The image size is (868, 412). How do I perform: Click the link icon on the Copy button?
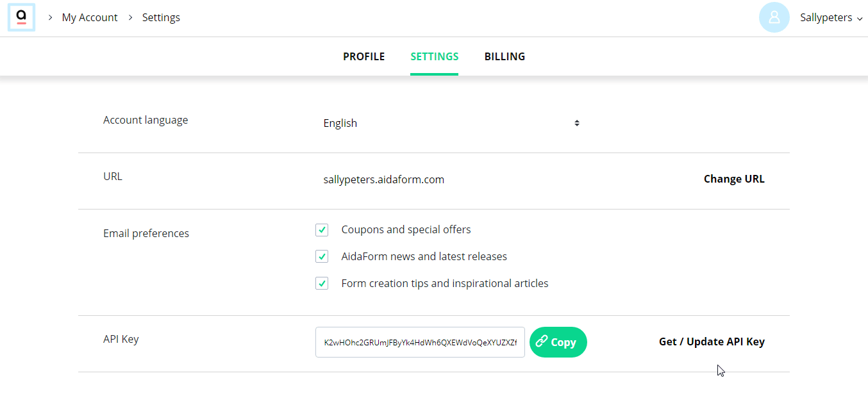542,342
